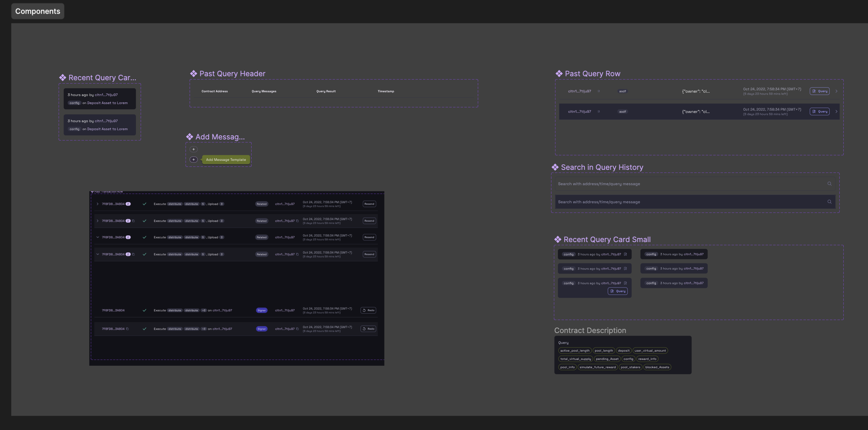Click component diamond icon of Recent Query Car...
The height and width of the screenshot is (430, 868).
pos(63,78)
